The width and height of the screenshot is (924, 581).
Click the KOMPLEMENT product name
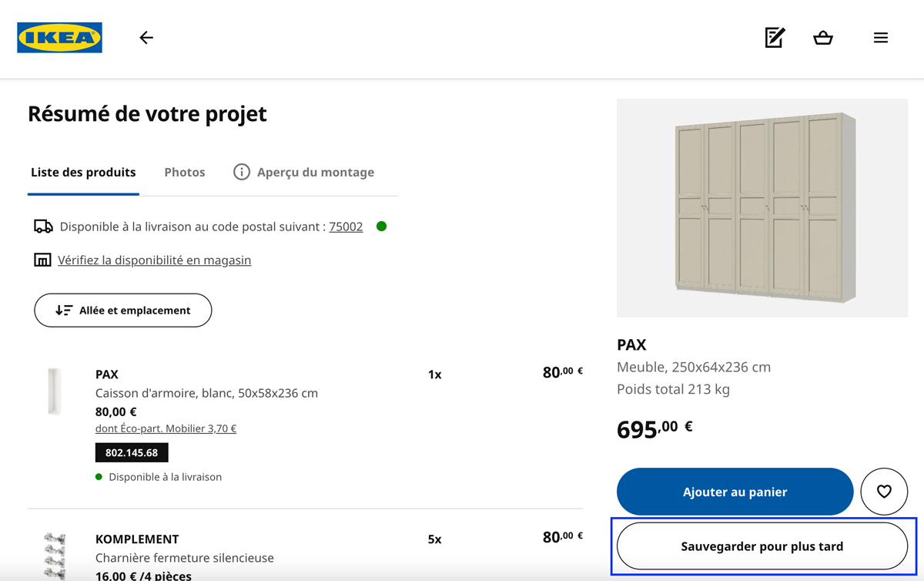click(137, 539)
